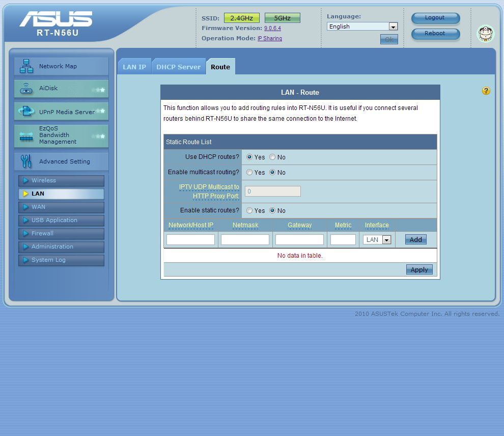
Task: Select No for Use DHCP routes
Action: tap(272, 157)
